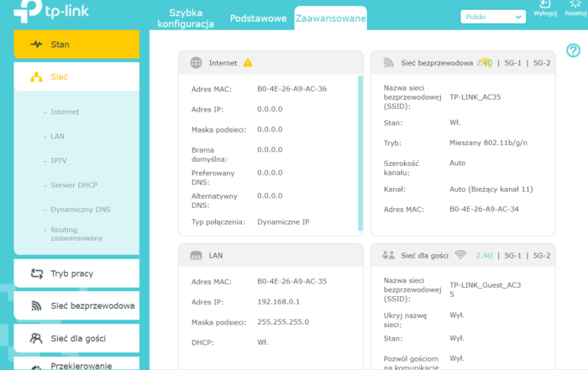Switch to the Podstawowe tab
This screenshot has width=588, height=370.
tap(258, 18)
